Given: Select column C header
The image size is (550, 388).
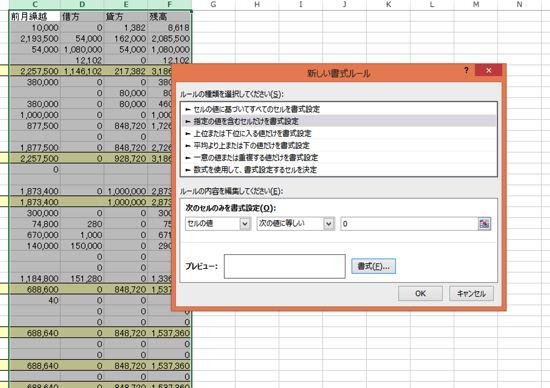Looking at the screenshot, I should (x=35, y=5).
